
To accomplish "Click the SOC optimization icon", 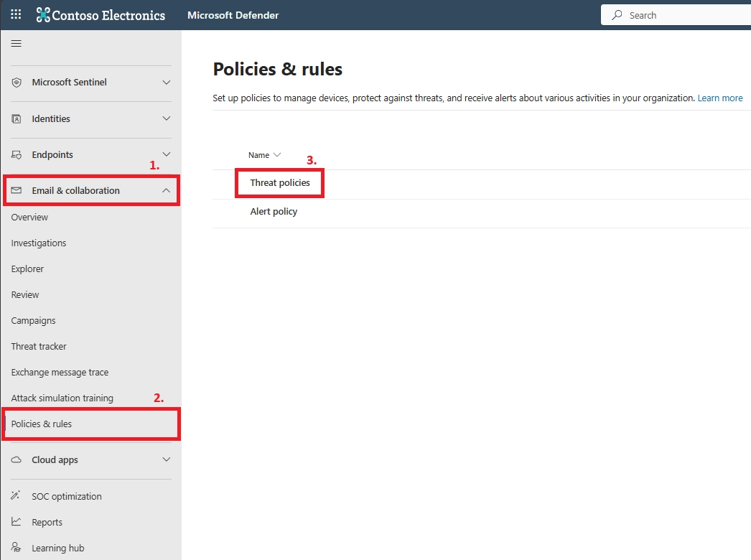I will pos(16,496).
